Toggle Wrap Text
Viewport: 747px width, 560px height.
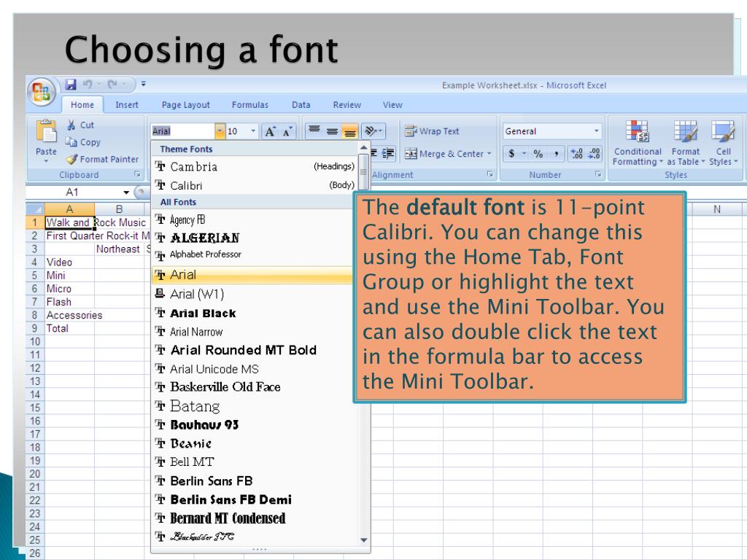pyautogui.click(x=432, y=131)
